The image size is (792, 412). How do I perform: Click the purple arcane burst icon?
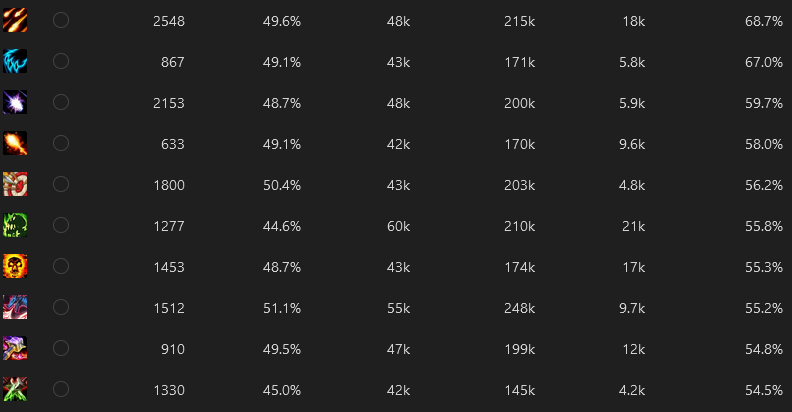(x=15, y=102)
